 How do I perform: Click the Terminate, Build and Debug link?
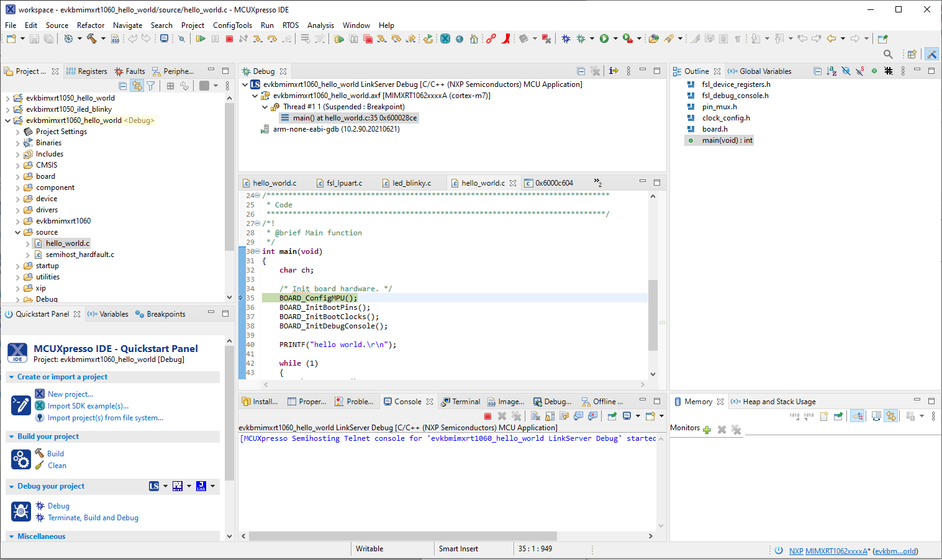pos(93,518)
